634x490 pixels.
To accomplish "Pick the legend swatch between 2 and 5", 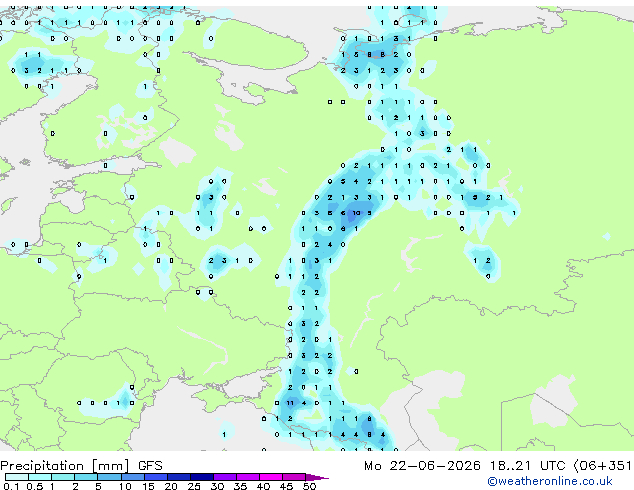I will tap(86, 477).
